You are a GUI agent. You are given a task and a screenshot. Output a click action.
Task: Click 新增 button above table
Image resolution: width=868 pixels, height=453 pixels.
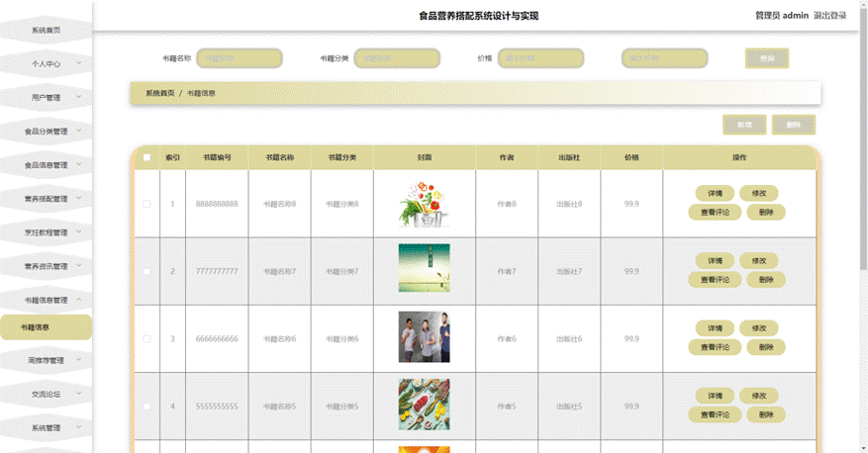click(744, 125)
